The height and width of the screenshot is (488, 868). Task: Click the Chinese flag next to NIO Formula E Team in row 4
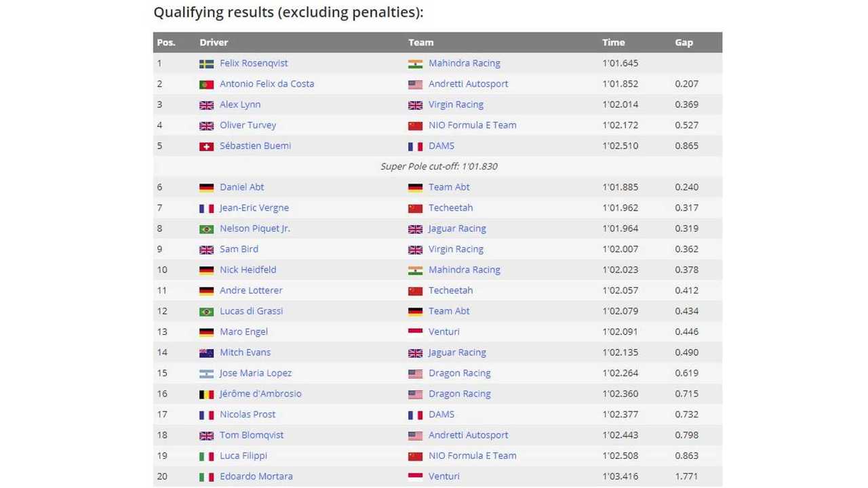click(416, 126)
